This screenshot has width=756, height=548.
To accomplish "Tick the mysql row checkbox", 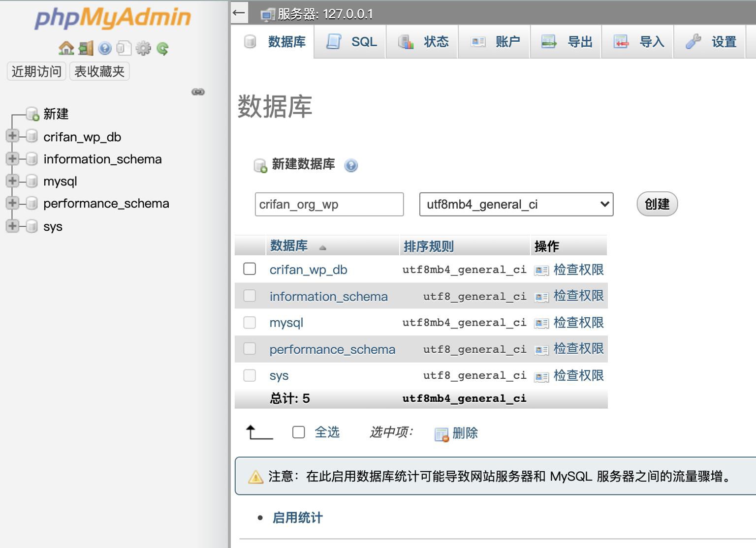I will (x=250, y=322).
